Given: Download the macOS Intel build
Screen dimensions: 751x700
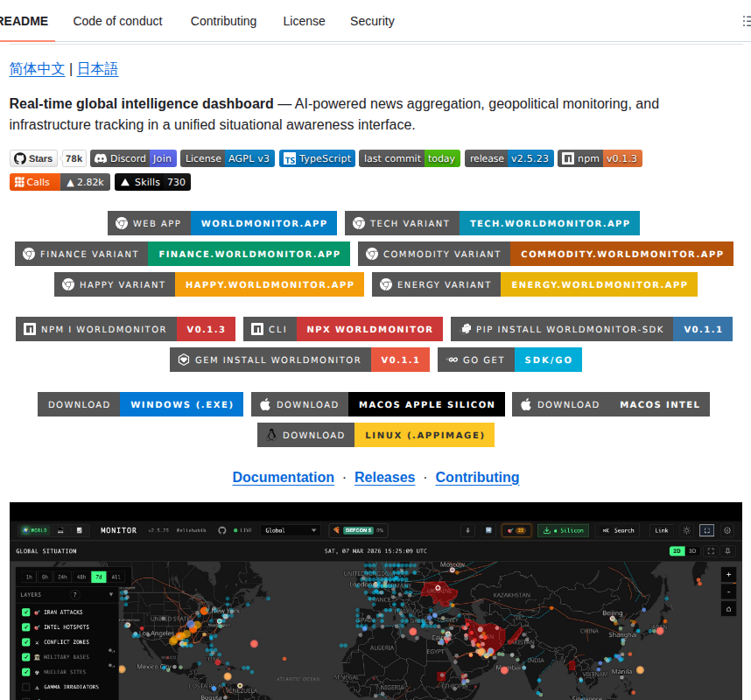Looking at the screenshot, I should [x=611, y=404].
